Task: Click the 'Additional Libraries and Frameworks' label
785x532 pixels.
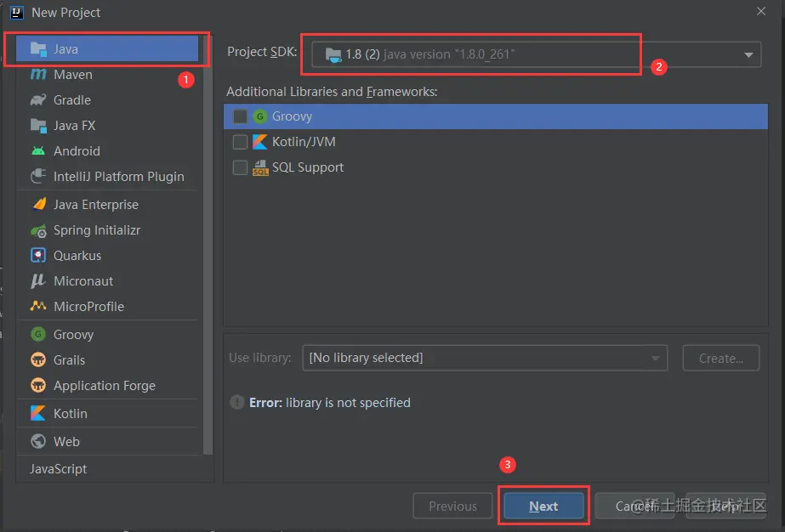Action: 332,92
